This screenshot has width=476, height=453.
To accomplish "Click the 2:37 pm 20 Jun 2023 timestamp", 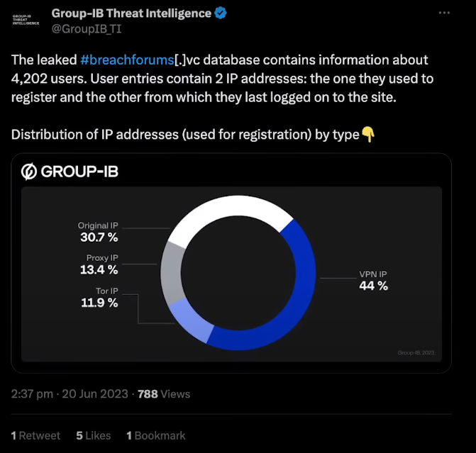I will (70, 394).
